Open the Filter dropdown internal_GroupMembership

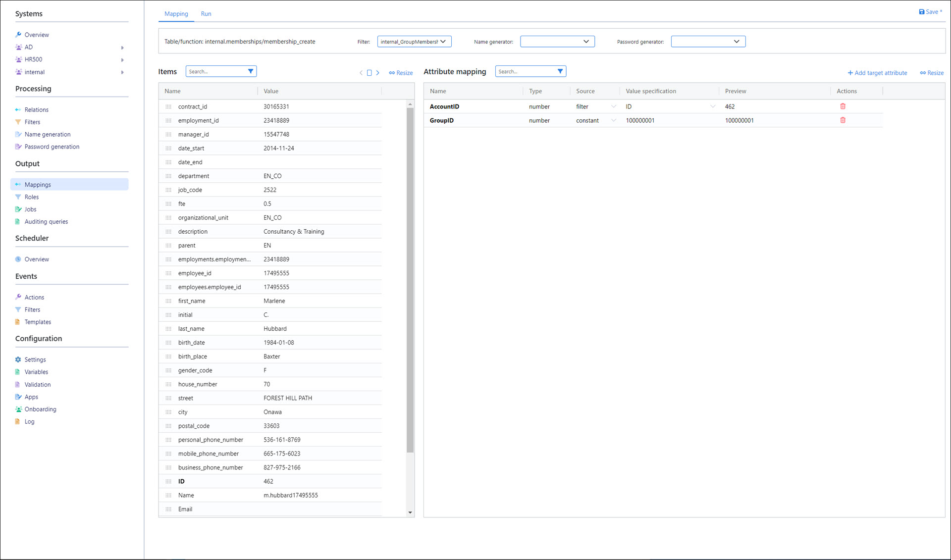point(414,42)
